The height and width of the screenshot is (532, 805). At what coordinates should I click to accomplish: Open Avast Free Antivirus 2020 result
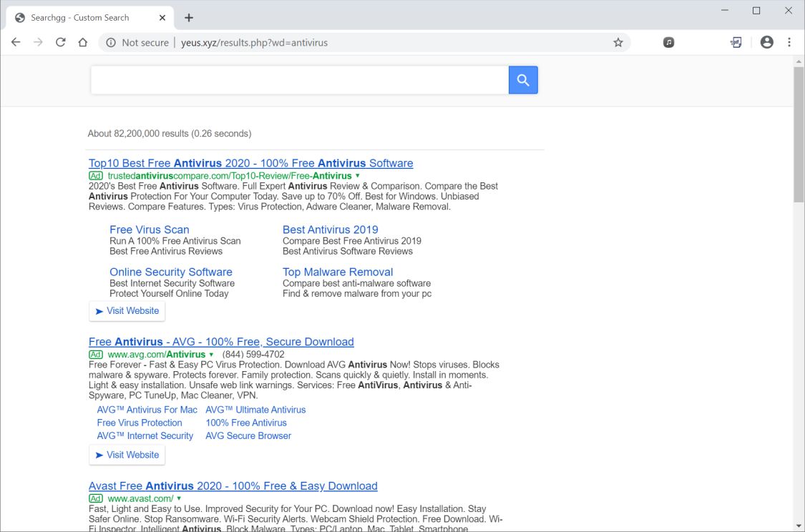click(233, 486)
